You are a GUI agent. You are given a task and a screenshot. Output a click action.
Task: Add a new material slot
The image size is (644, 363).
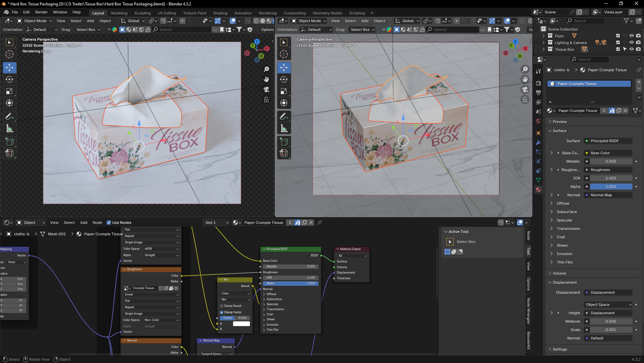(639, 82)
